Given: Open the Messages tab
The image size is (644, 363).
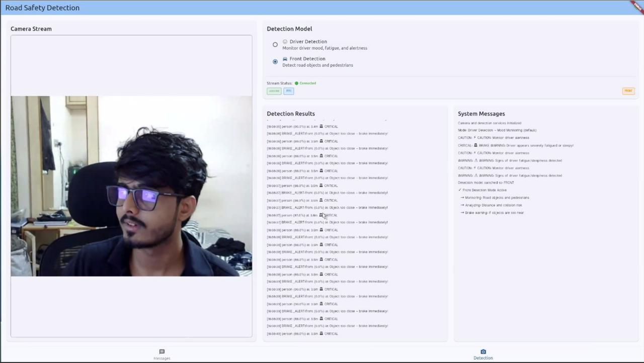Looking at the screenshot, I should tap(162, 355).
